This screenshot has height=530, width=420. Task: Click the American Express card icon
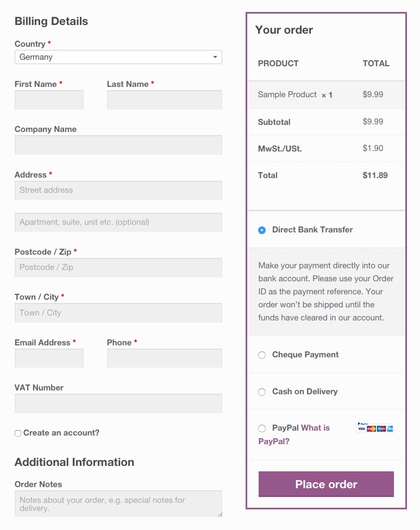[390, 428]
